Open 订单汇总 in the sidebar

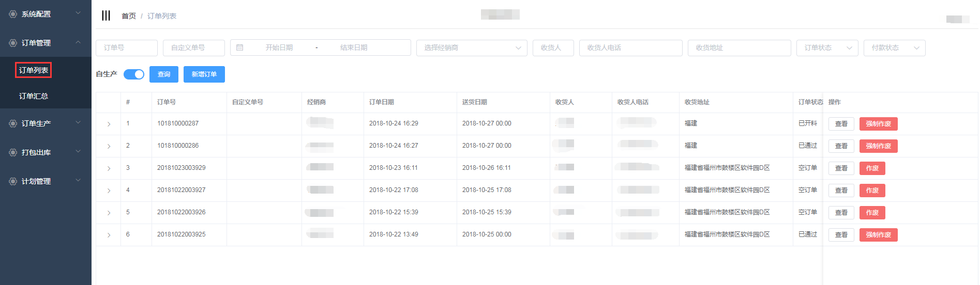[34, 96]
